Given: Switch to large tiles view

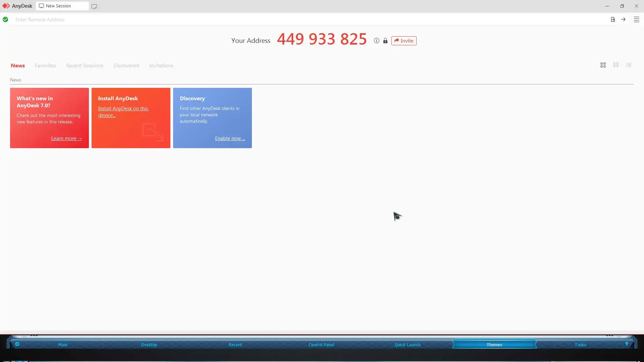Looking at the screenshot, I should [x=603, y=65].
